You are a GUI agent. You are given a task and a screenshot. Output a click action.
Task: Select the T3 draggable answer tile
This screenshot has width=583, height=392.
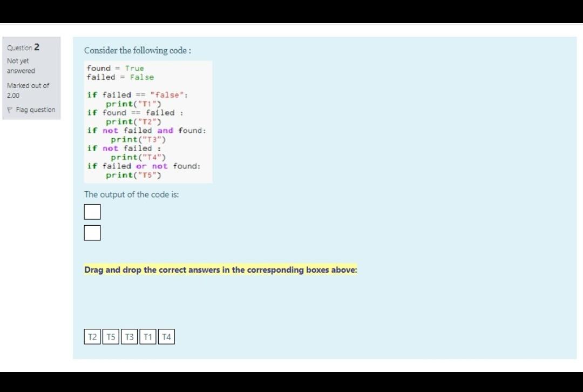coord(129,336)
